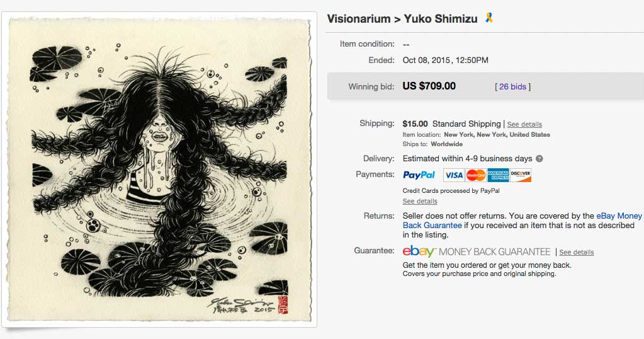Image resolution: width=644 pixels, height=339 pixels.
Task: Click the delivery estimate help question mark
Action: (539, 159)
